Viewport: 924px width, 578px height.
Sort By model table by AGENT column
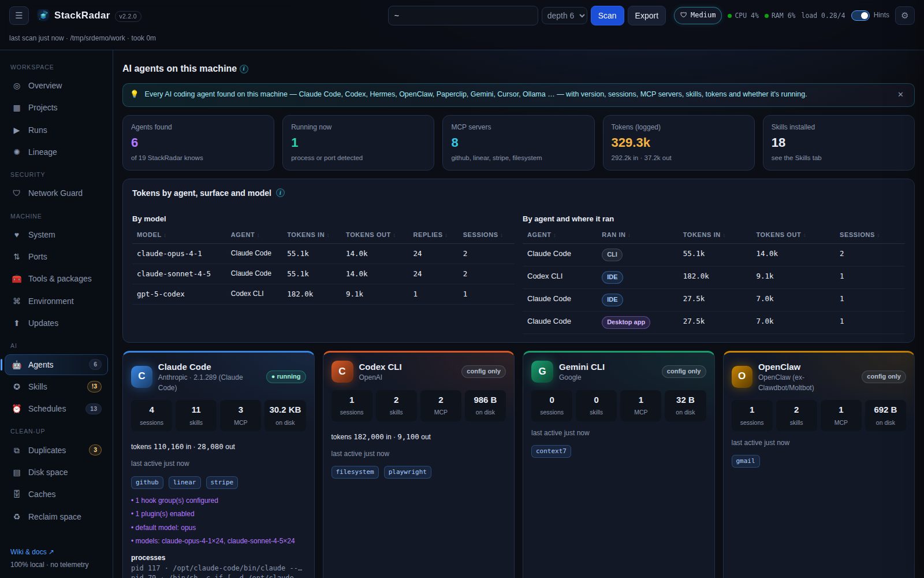[x=245, y=235]
